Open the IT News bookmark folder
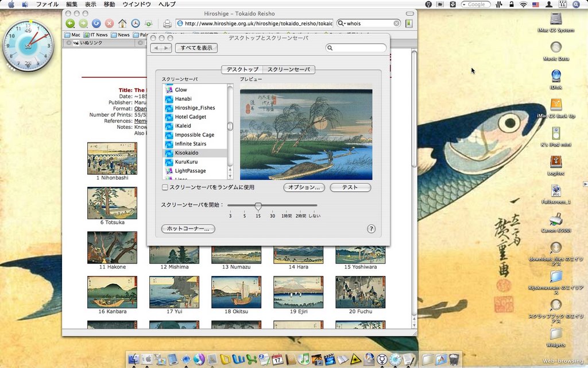Image resolution: width=588 pixels, height=368 pixels. click(x=96, y=34)
